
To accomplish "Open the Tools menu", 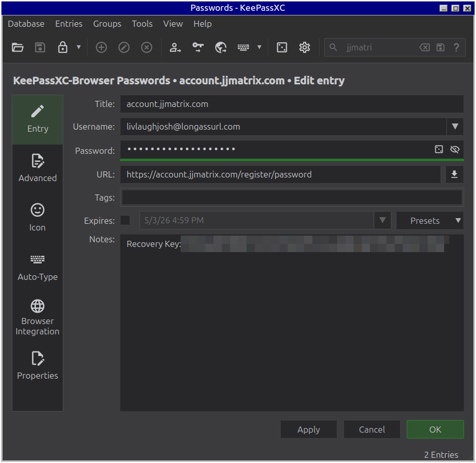I will pos(142,24).
